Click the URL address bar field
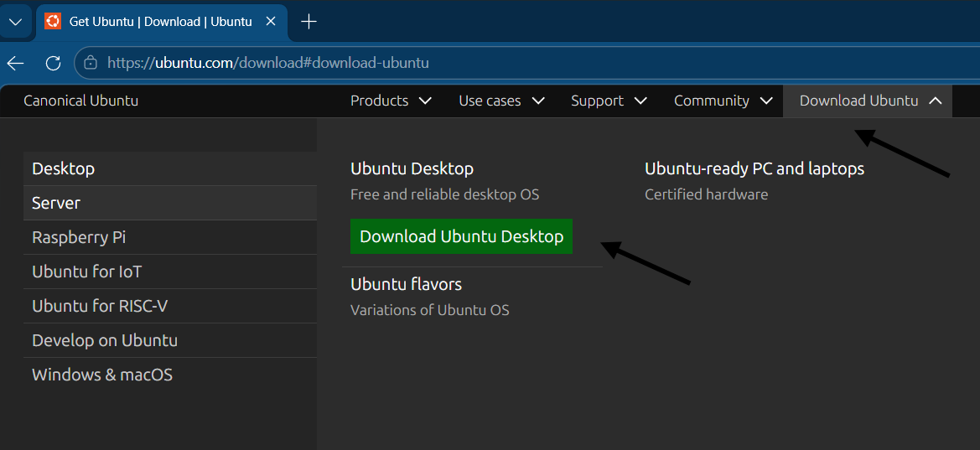 [x=503, y=63]
